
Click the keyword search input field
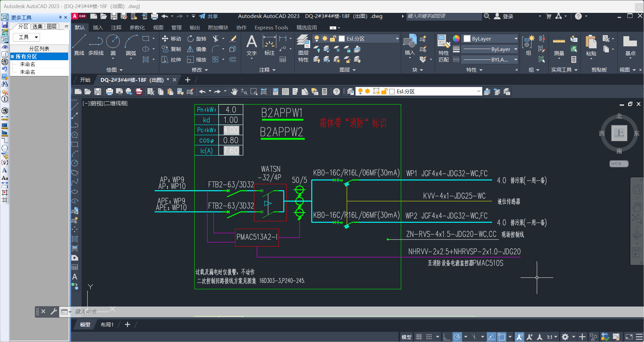[x=444, y=16]
